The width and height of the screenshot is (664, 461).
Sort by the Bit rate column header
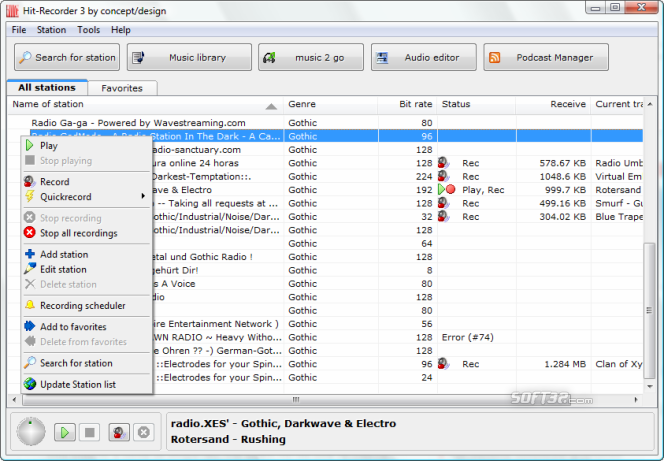coord(407,104)
